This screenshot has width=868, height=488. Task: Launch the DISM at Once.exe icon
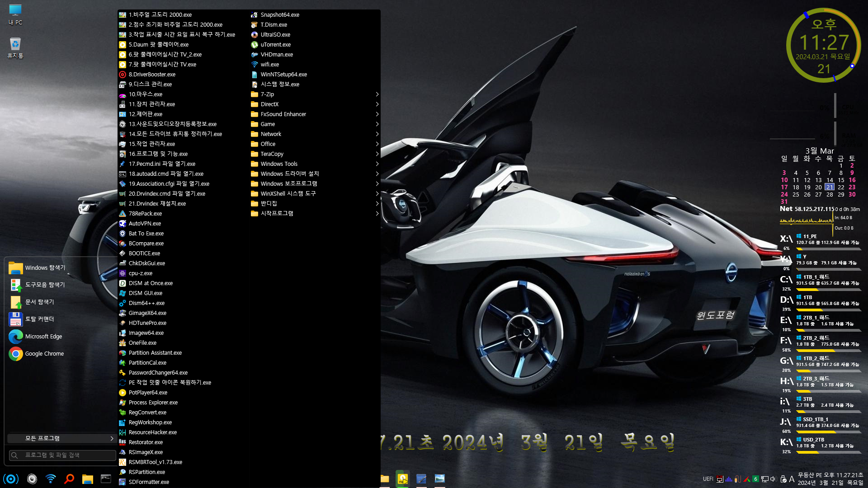[123, 283]
